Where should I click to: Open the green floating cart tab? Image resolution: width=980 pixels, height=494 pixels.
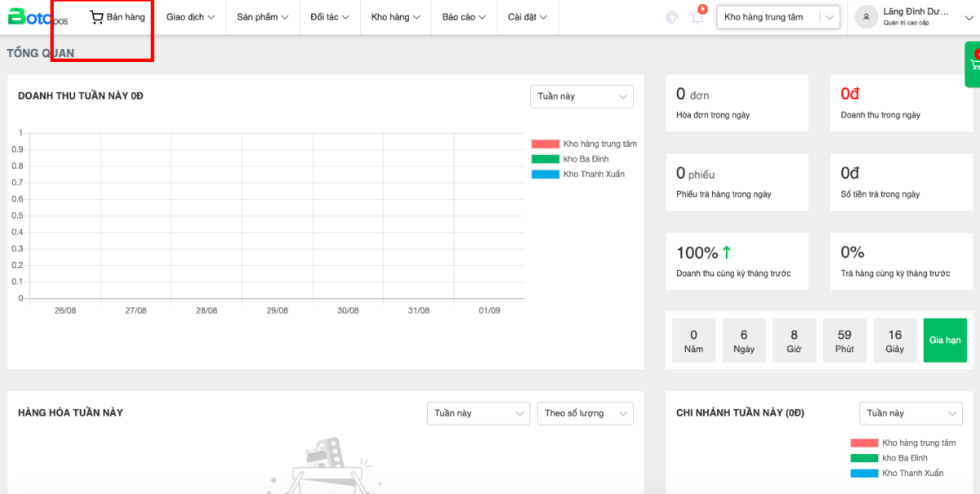point(973,65)
